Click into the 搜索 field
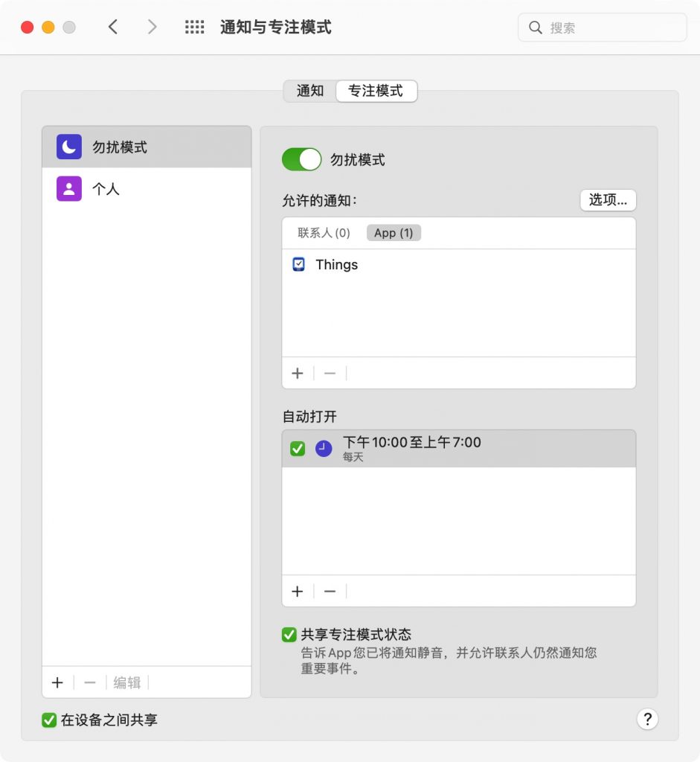 [603, 28]
